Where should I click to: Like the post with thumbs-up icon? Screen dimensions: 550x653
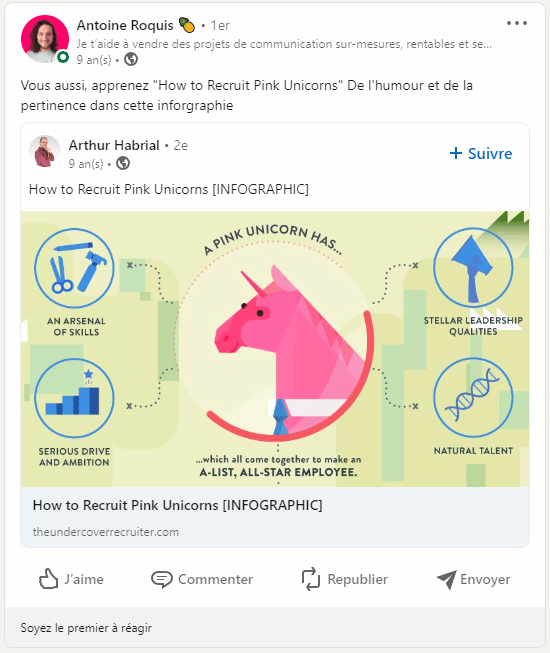click(48, 579)
